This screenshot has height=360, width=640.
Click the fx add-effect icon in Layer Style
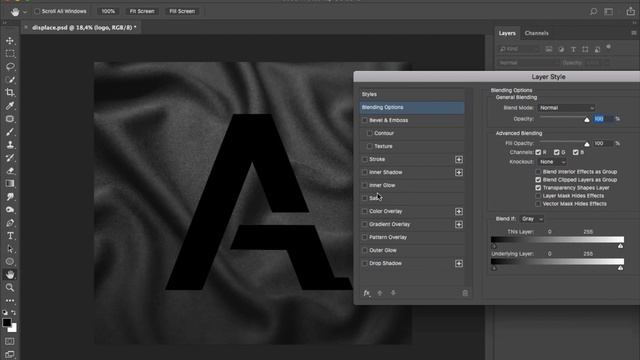[x=367, y=293]
